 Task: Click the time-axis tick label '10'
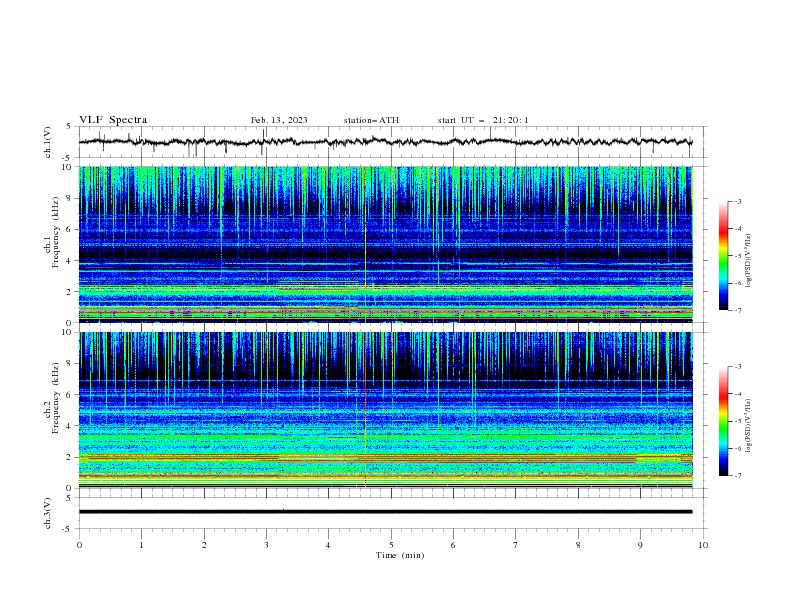703,545
